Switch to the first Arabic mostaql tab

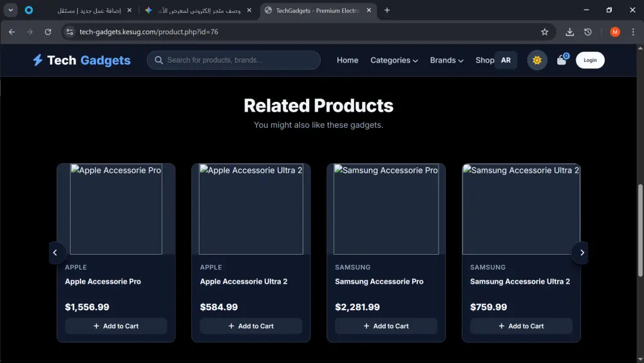pyautogui.click(x=89, y=10)
